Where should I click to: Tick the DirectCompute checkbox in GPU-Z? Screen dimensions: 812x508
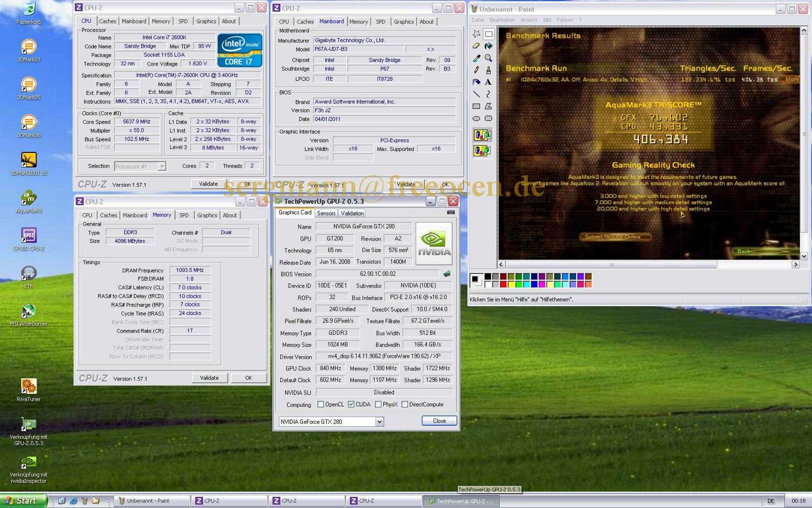[x=404, y=404]
